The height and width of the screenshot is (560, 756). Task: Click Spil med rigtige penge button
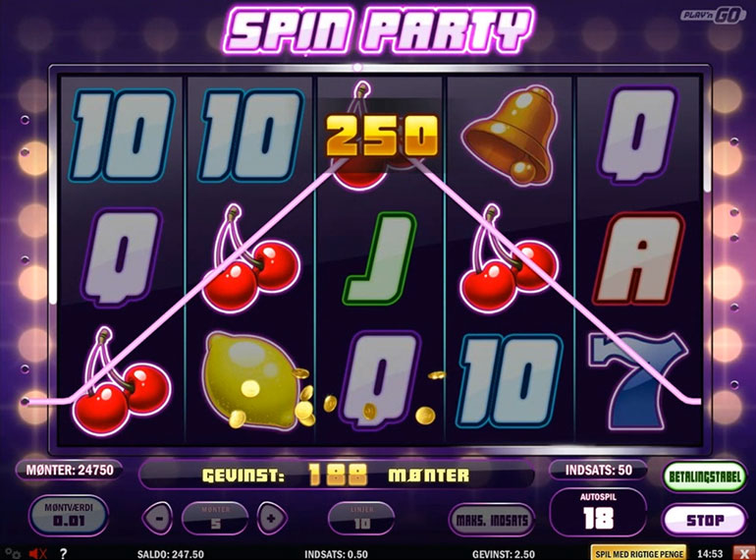[639, 554]
